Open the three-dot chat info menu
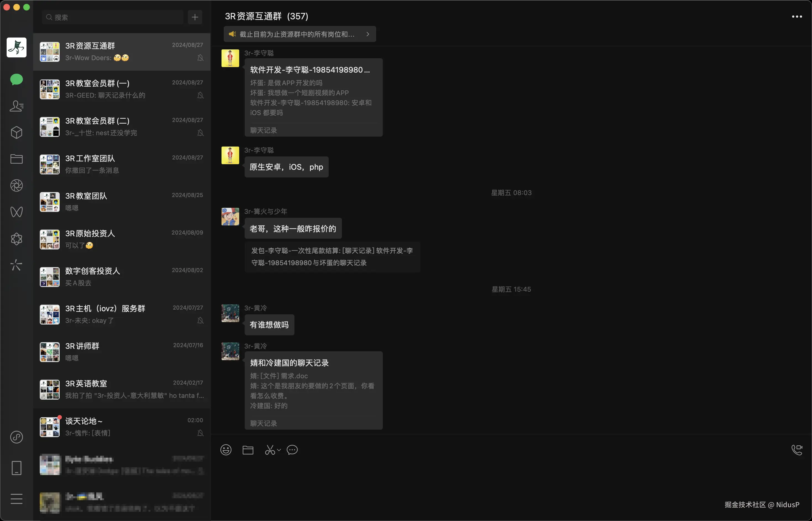This screenshot has height=521, width=812. point(797,17)
